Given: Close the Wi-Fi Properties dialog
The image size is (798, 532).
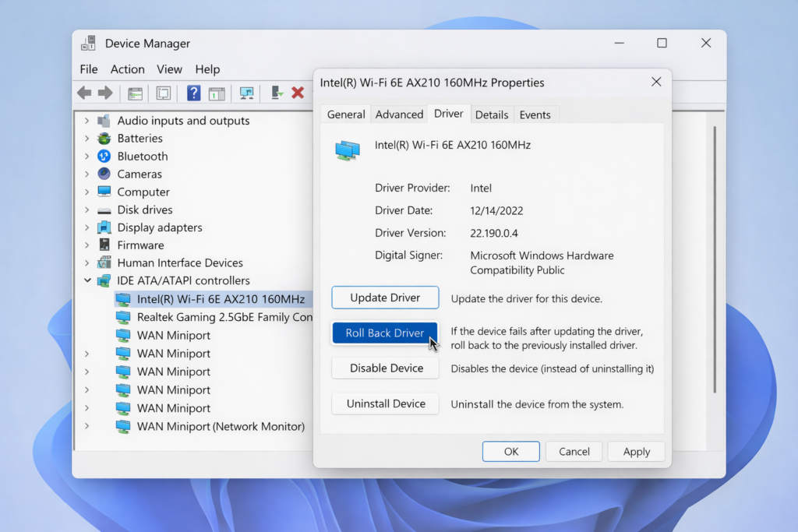Looking at the screenshot, I should pyautogui.click(x=656, y=82).
